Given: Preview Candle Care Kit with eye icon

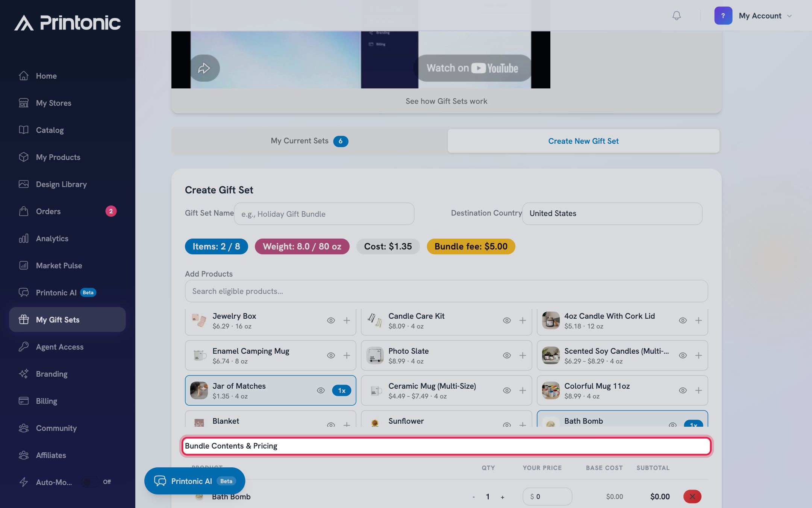Looking at the screenshot, I should pos(507,321).
